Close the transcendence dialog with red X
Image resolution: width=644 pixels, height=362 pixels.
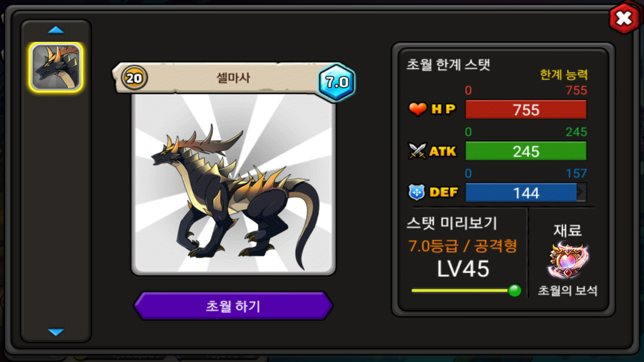[x=624, y=19]
